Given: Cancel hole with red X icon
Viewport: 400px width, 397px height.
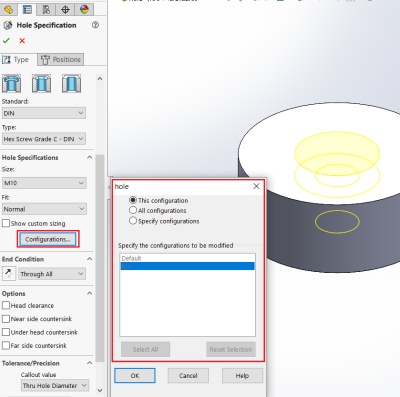Looking at the screenshot, I should [x=22, y=41].
